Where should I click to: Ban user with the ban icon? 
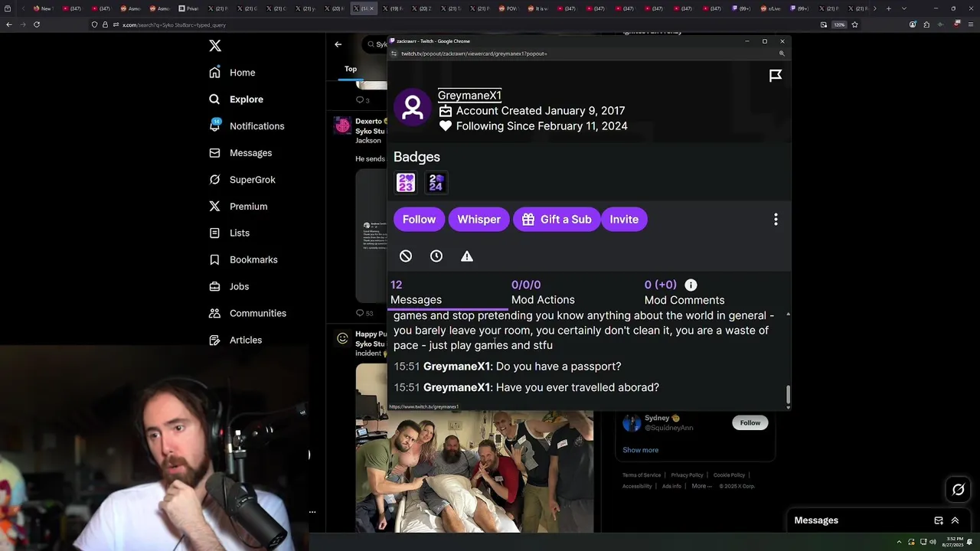pyautogui.click(x=406, y=256)
